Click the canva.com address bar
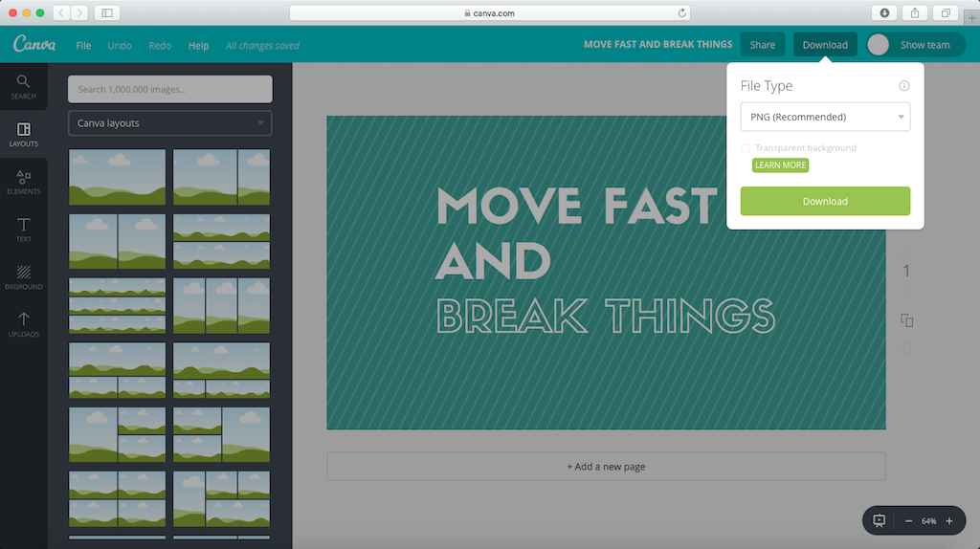The image size is (980, 549). click(489, 12)
